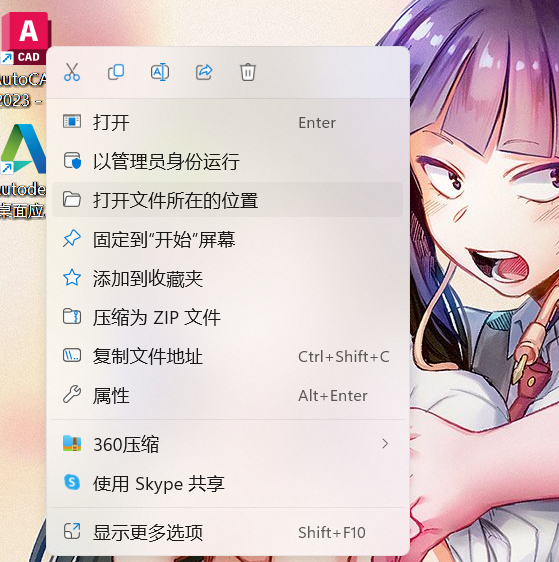Choose 打开文件所在的位置
Screen dimensions: 559x562
point(228,200)
